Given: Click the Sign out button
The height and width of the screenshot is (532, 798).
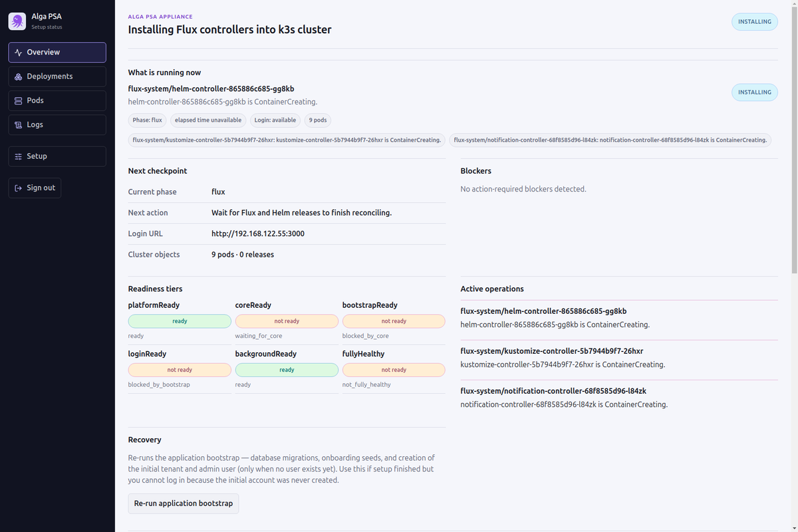Looking at the screenshot, I should tap(35, 188).
